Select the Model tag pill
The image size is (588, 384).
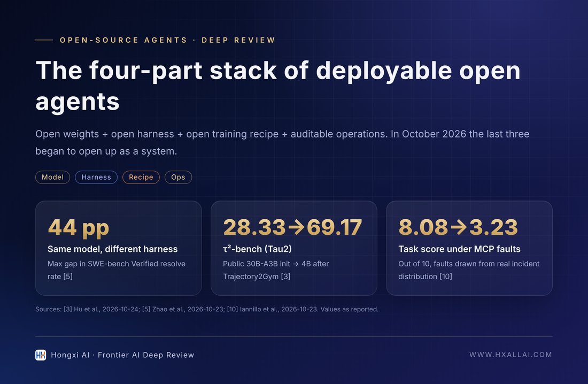pos(52,177)
